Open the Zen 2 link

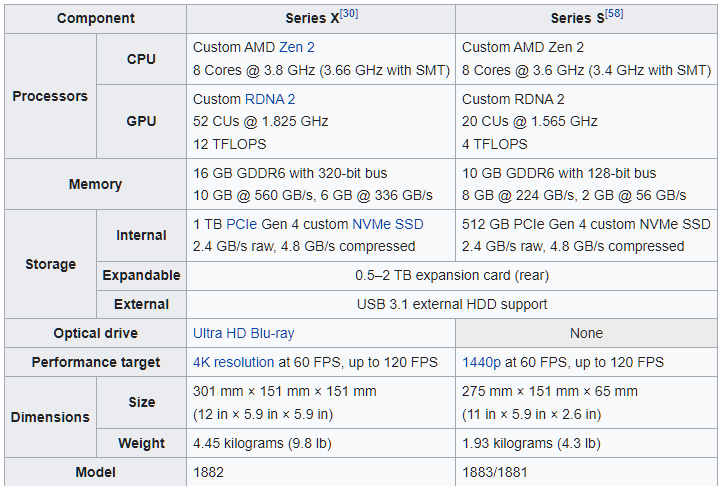297,47
